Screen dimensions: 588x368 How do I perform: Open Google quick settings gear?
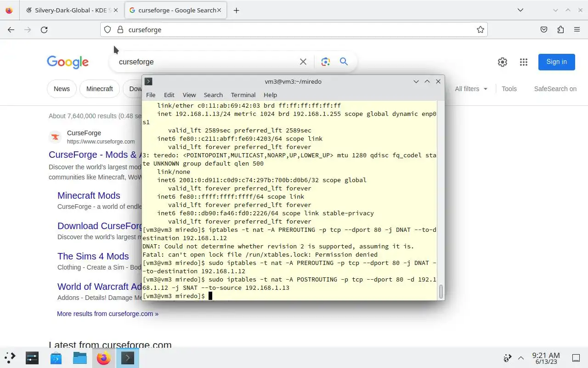pos(503,62)
